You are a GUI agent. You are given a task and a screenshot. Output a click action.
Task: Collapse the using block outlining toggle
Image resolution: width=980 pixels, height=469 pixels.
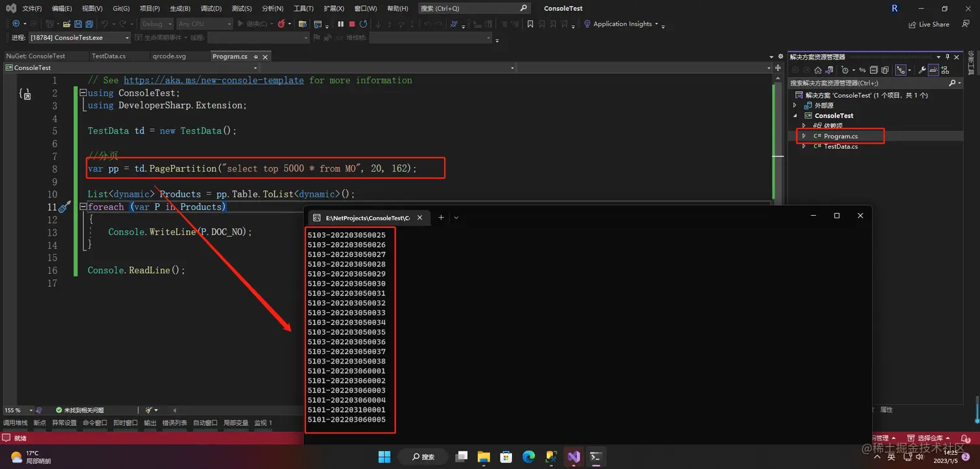83,93
